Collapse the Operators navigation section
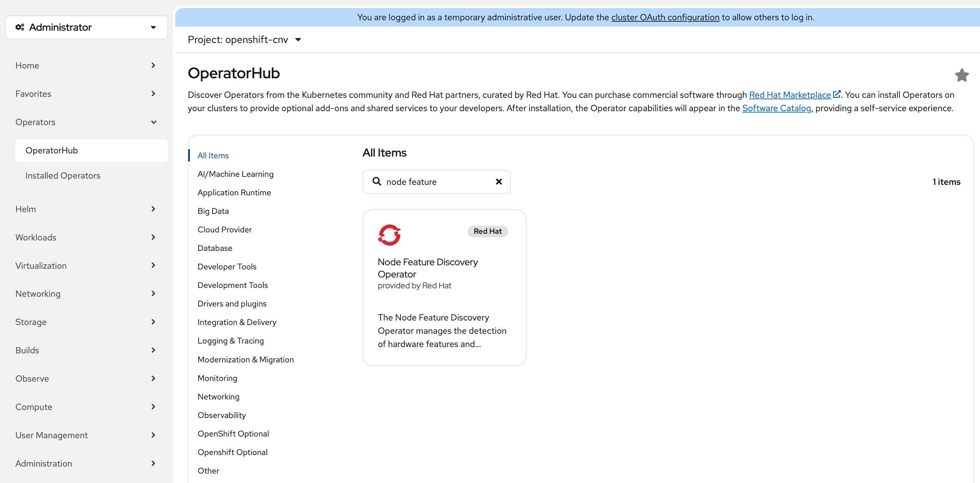Image resolution: width=980 pixels, height=483 pixels. pos(86,122)
